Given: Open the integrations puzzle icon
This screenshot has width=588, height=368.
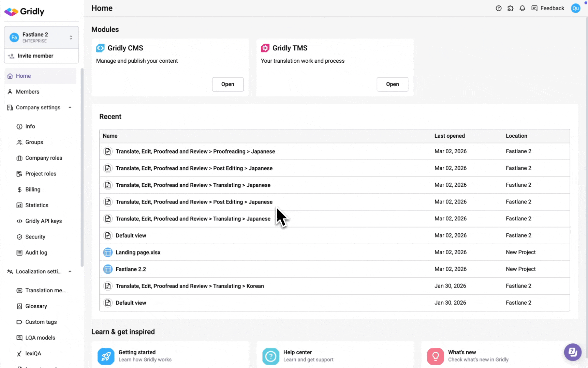Looking at the screenshot, I should [510, 8].
